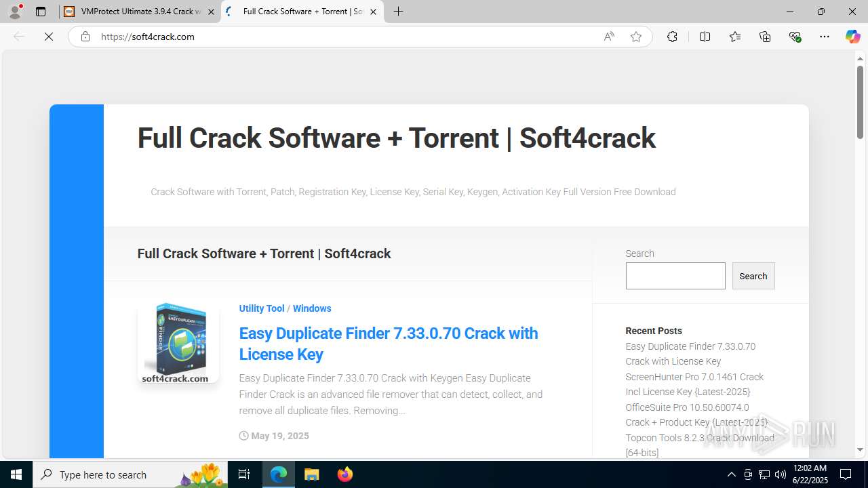Viewport: 868px width, 488px height.
Task: Open the volume tray icon
Action: point(781,474)
